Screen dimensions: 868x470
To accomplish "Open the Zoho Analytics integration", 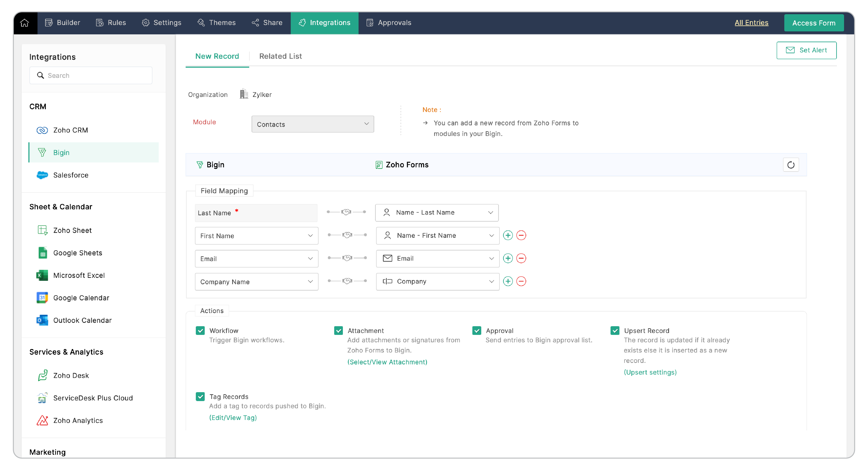I will tap(78, 420).
